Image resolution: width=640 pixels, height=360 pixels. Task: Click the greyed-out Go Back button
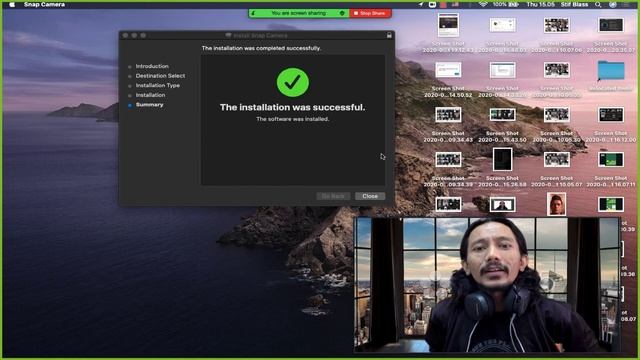(x=333, y=196)
